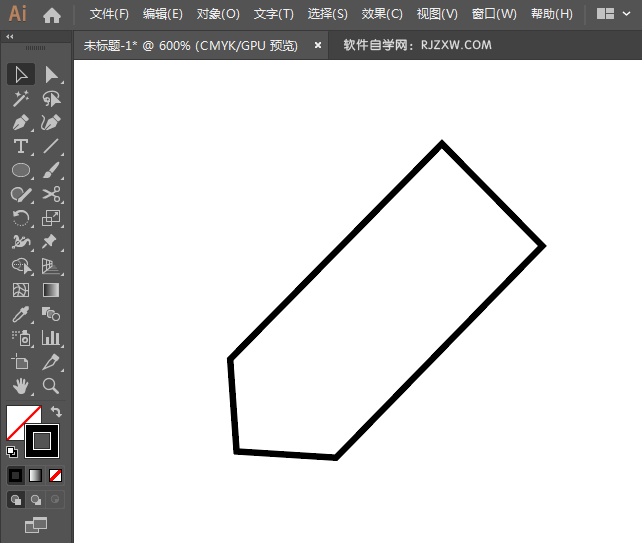The height and width of the screenshot is (543, 642).
Task: Select the Line Segment tool
Action: click(51, 146)
